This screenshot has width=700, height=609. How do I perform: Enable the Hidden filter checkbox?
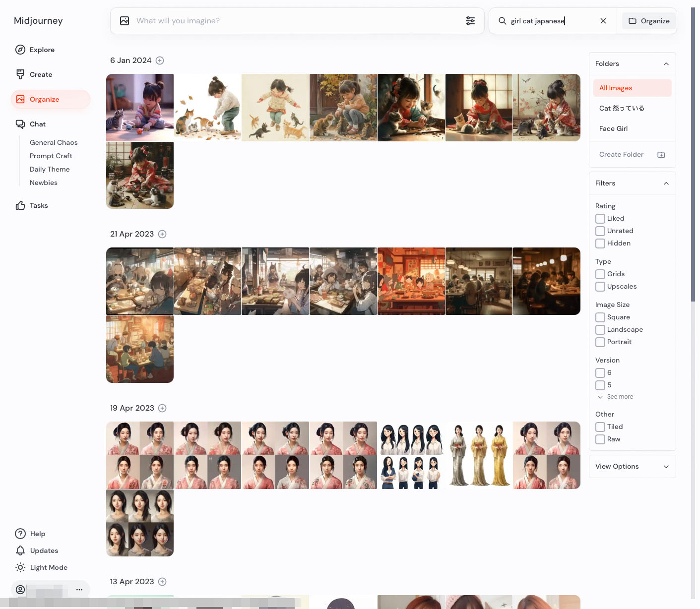[x=600, y=244]
